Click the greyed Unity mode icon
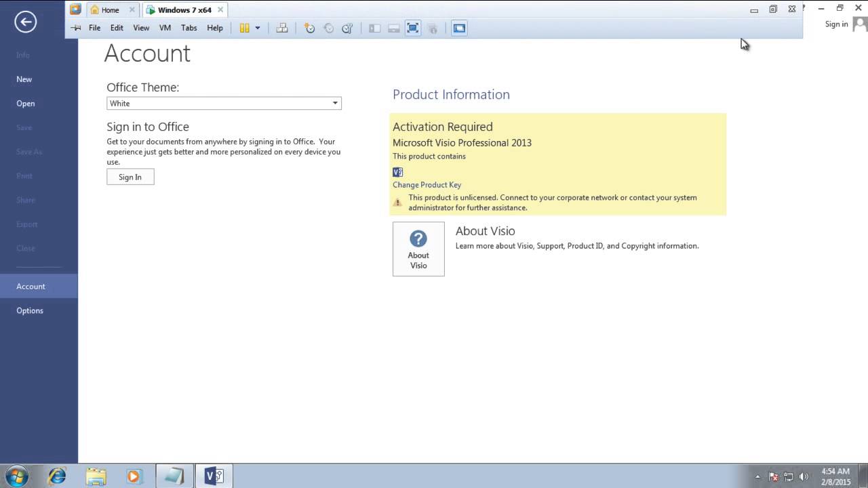The image size is (868, 488). [432, 28]
